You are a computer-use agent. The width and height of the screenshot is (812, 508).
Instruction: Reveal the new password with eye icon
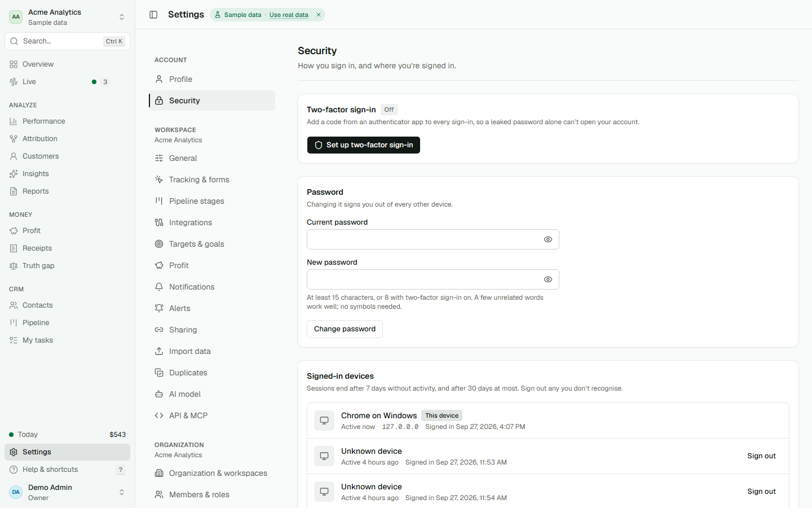click(548, 279)
